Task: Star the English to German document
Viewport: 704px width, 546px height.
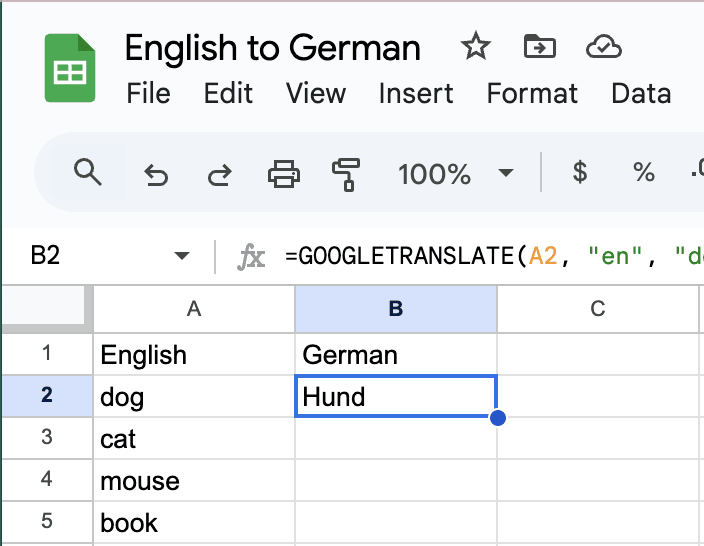Action: [x=474, y=47]
